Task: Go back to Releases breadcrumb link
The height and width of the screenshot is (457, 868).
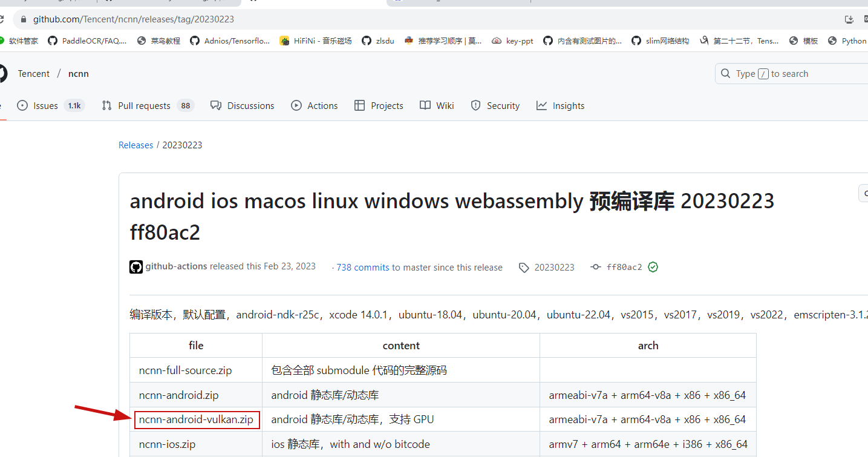Action: click(x=135, y=145)
